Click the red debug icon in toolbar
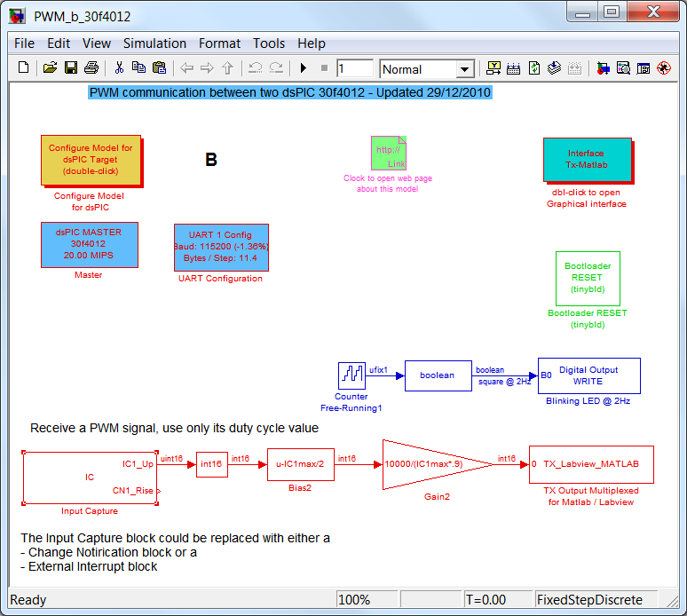The height and width of the screenshot is (616, 687). tap(664, 68)
